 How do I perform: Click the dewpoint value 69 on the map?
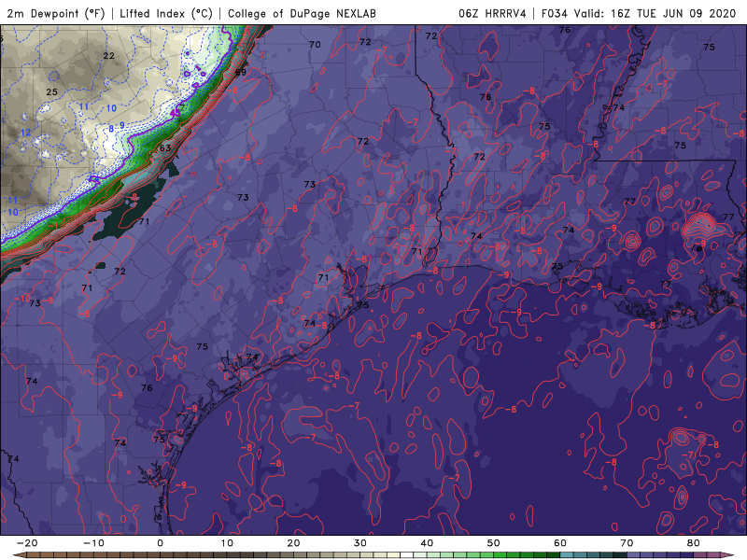pyautogui.click(x=241, y=72)
